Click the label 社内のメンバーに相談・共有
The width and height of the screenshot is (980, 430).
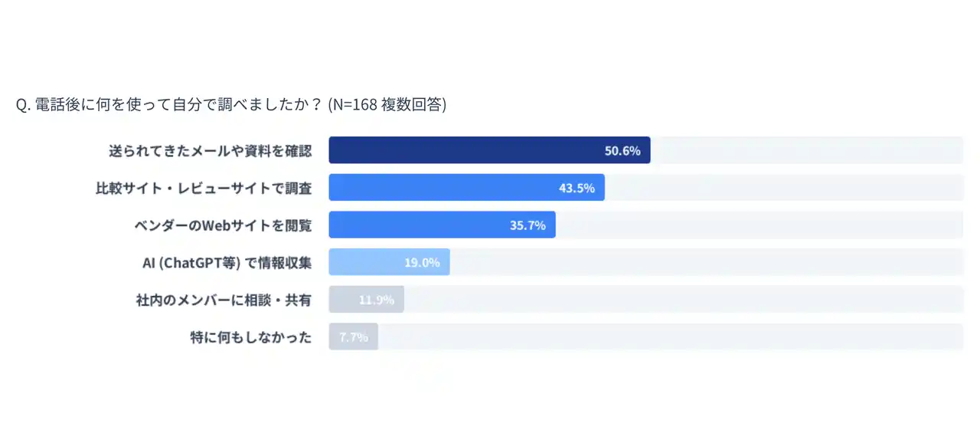(x=224, y=300)
